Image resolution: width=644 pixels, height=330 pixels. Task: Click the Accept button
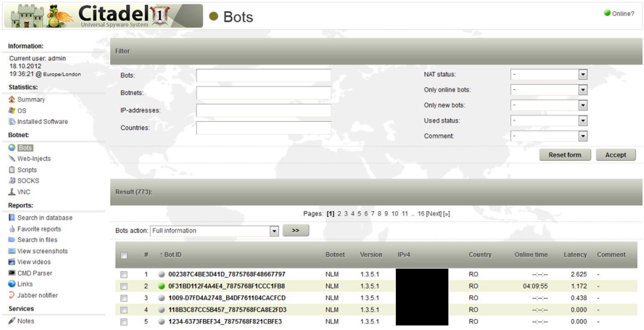616,155
